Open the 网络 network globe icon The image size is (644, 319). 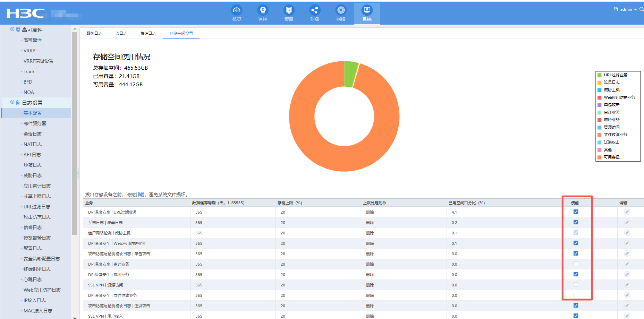click(341, 10)
